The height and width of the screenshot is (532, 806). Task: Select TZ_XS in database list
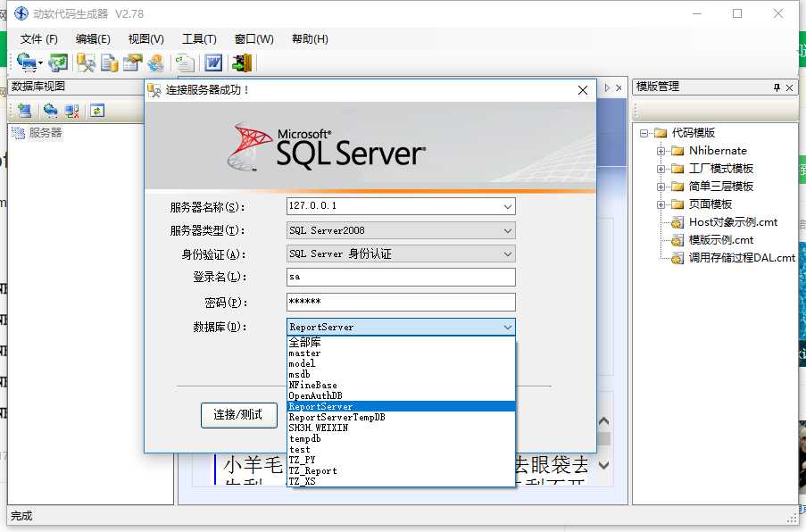pos(401,481)
